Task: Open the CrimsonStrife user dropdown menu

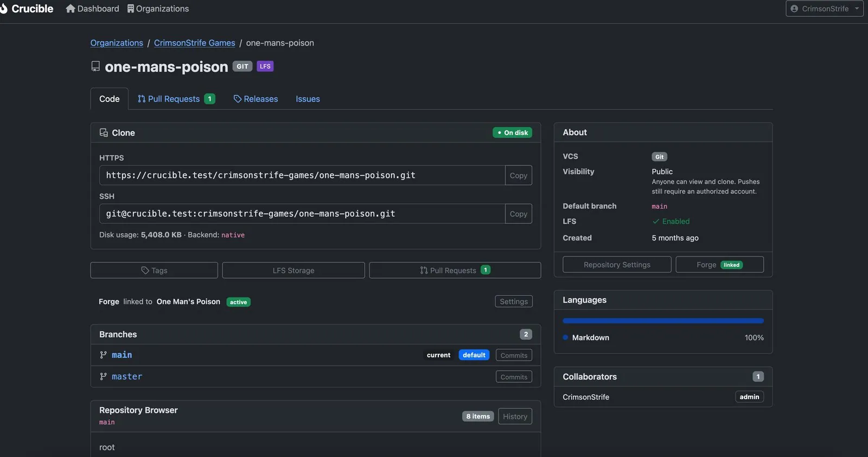Action: (825, 9)
